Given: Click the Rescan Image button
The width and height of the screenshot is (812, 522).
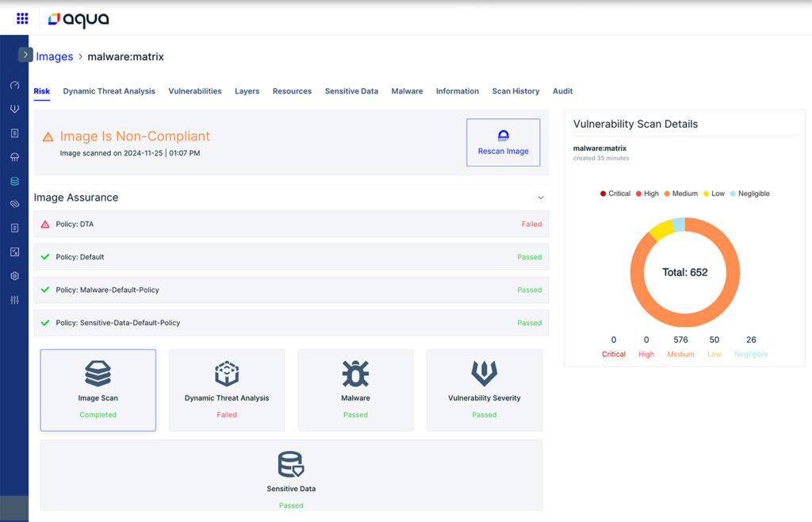Looking at the screenshot, I should pos(504,143).
